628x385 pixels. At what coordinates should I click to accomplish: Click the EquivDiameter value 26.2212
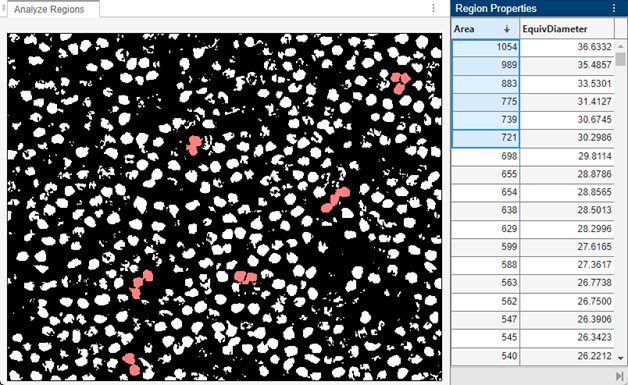(594, 356)
